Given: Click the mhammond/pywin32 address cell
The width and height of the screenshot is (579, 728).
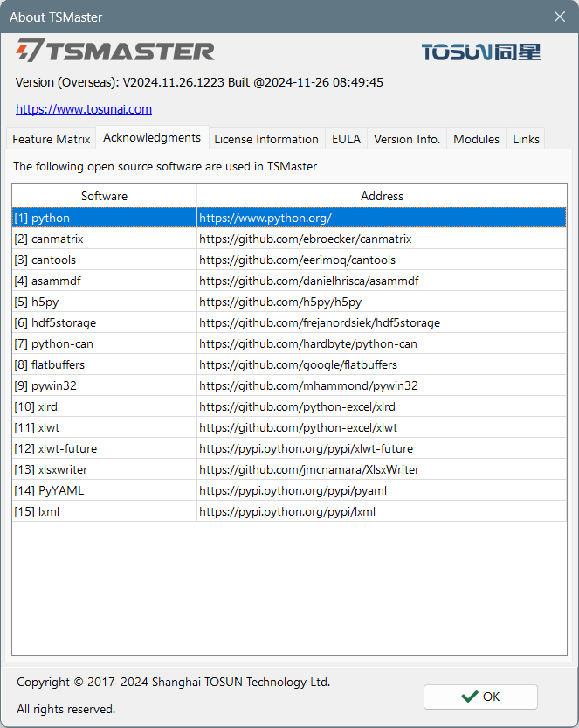Looking at the screenshot, I should pos(382,385).
